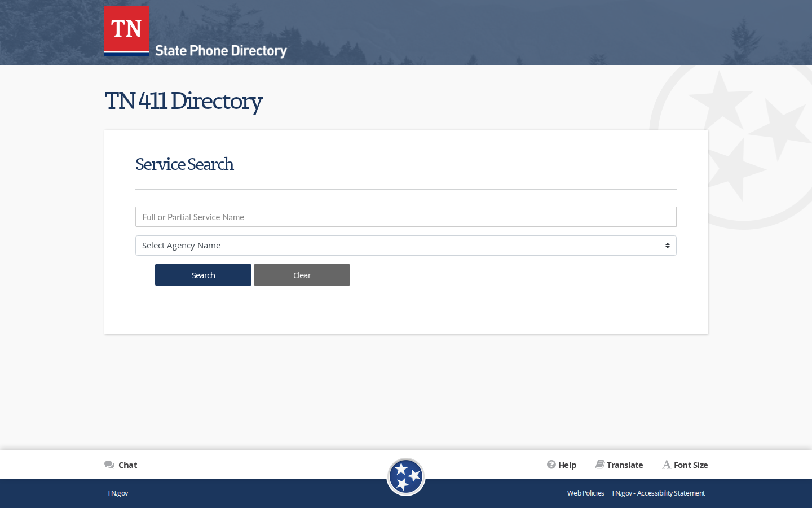
Task: Click the Clear button
Action: coord(302,275)
